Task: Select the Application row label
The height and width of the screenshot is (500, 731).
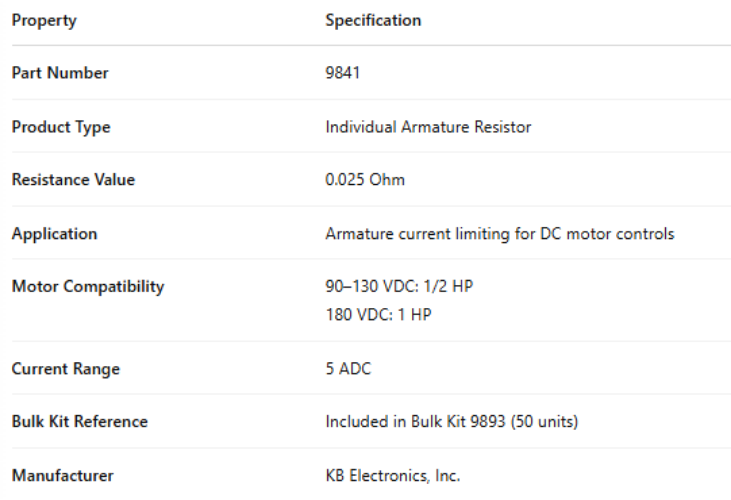Action: point(54,234)
